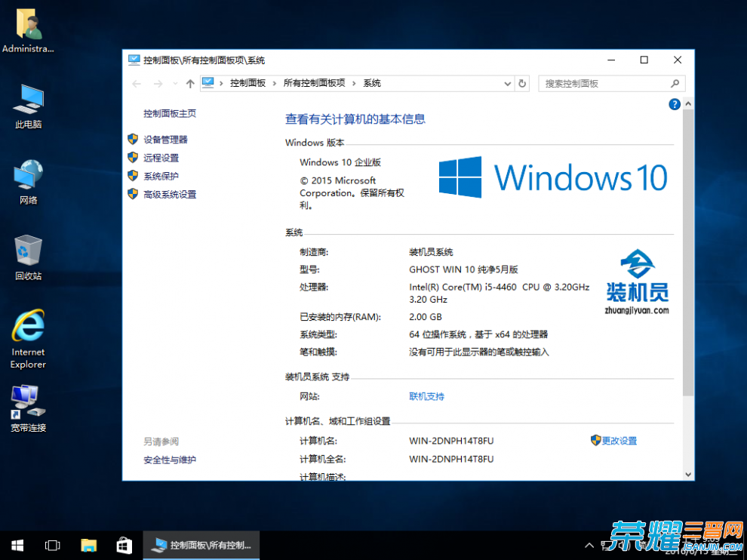Open address bar history dropdown
747x560 pixels.
point(507,84)
